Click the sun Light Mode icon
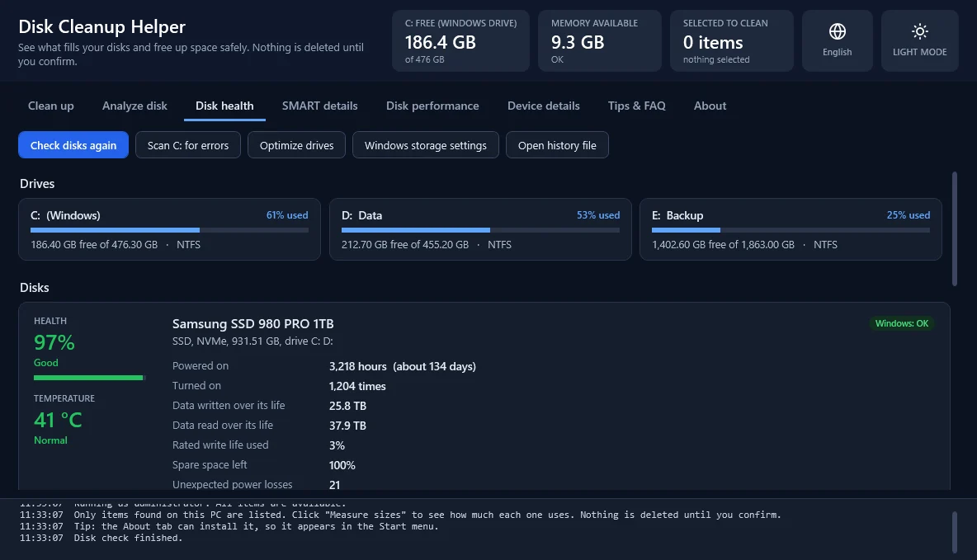 point(920,31)
